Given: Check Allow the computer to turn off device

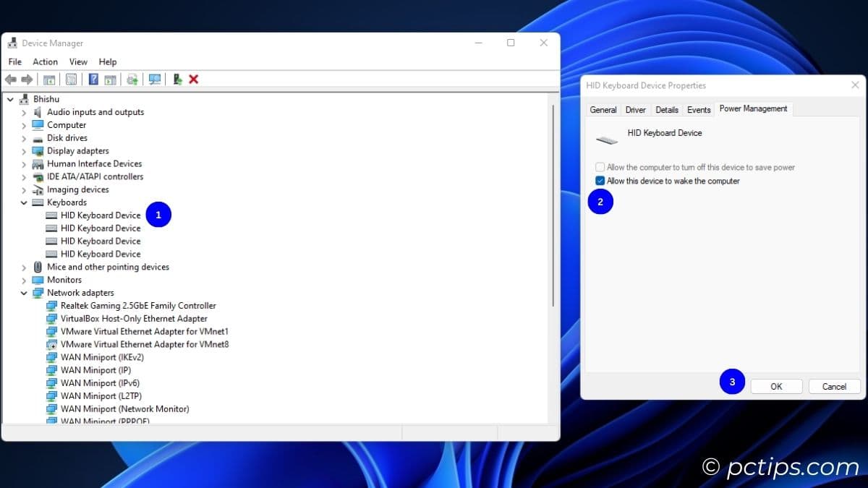Looking at the screenshot, I should (600, 166).
